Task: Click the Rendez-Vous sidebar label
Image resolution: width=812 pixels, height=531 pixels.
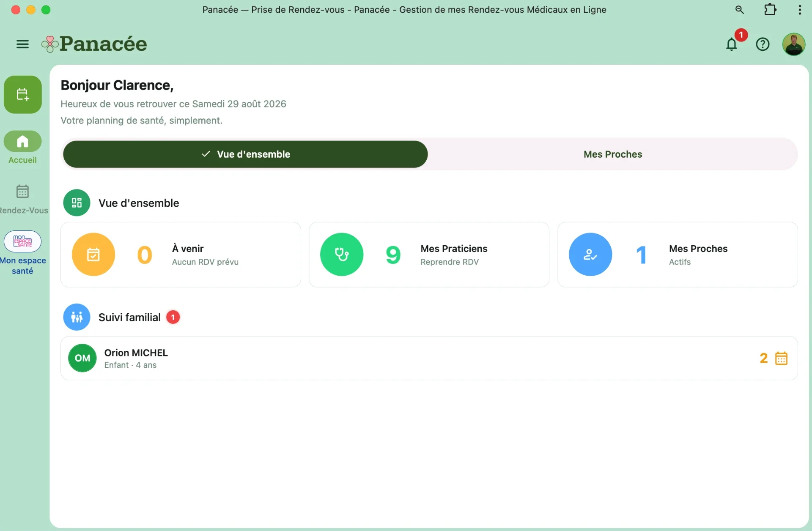Action: [24, 211]
